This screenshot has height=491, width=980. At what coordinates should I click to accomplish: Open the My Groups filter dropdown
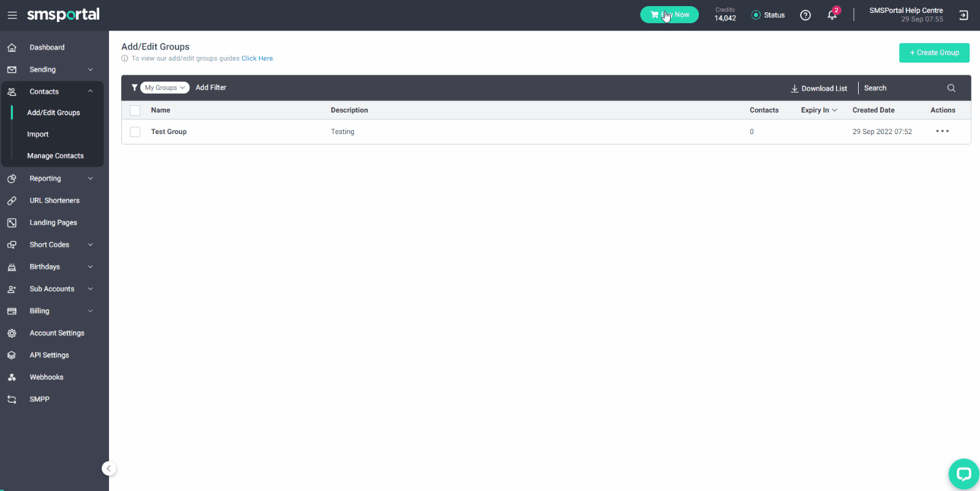[x=165, y=88]
